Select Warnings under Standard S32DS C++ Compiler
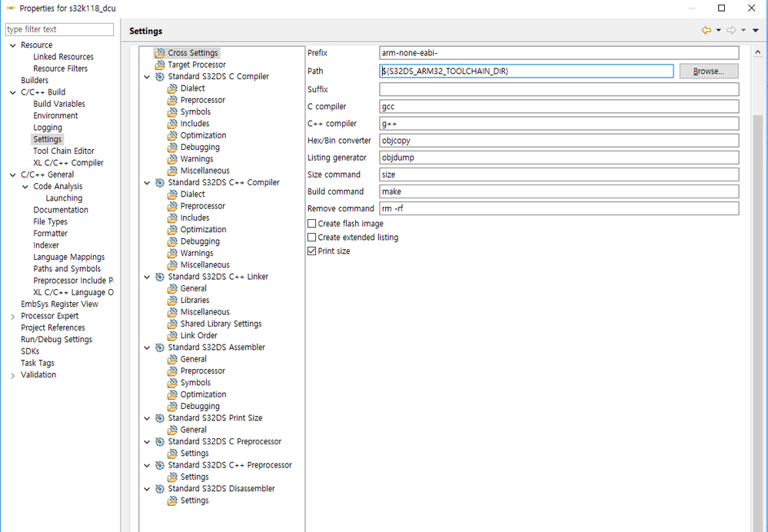The width and height of the screenshot is (768, 532). (196, 253)
